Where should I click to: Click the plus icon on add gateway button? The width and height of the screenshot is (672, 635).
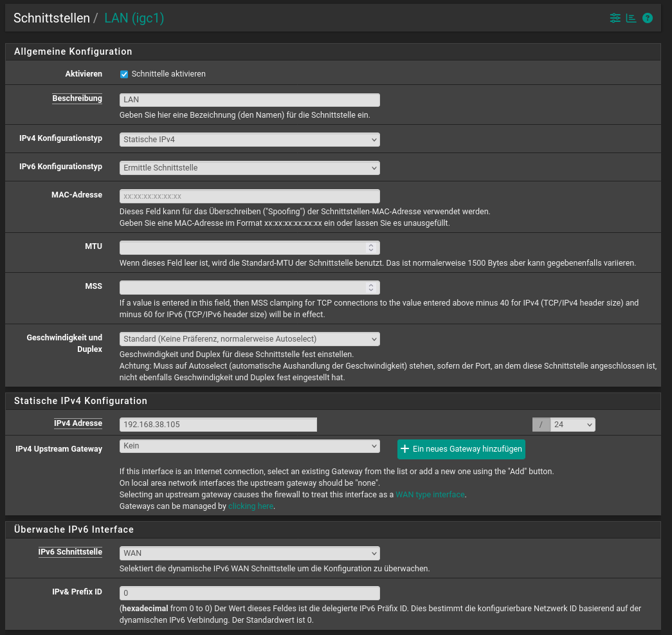[405, 449]
